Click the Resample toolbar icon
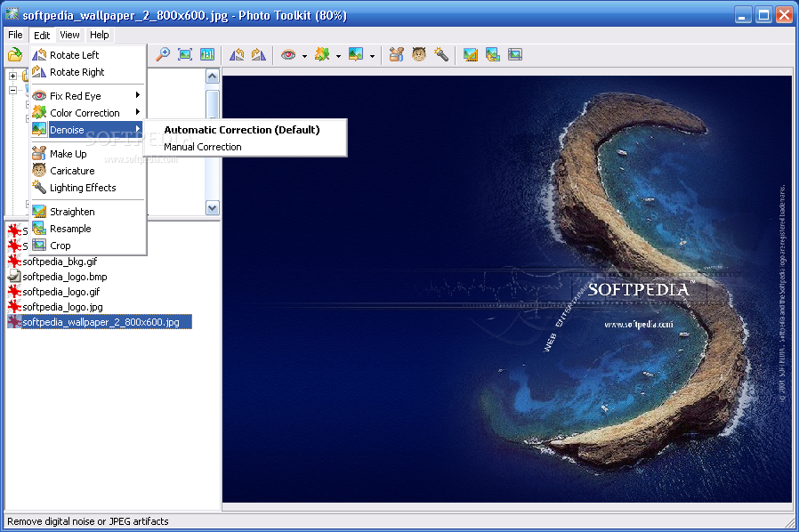Screen dimensions: 799x532 point(493,54)
